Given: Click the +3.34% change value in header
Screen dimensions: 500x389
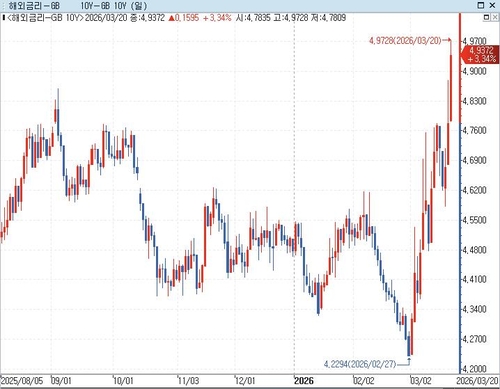Looking at the screenshot, I should (217, 18).
